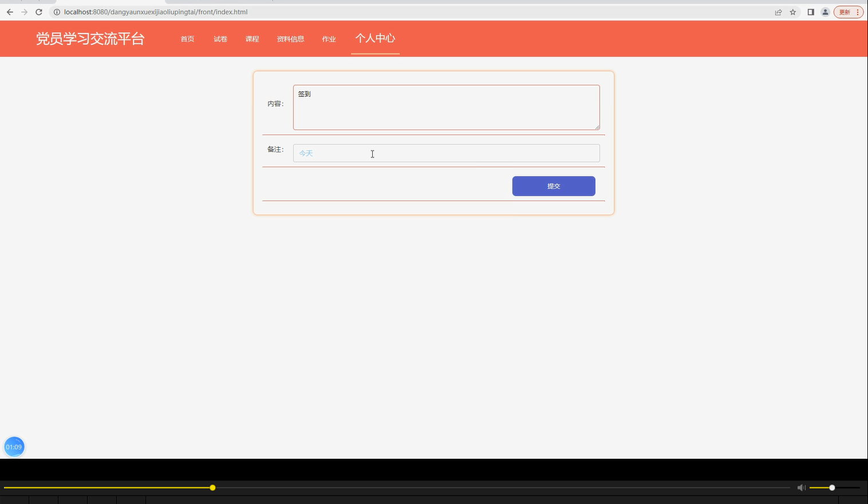Image resolution: width=868 pixels, height=504 pixels.
Task: Click the share page icon
Action: [778, 12]
